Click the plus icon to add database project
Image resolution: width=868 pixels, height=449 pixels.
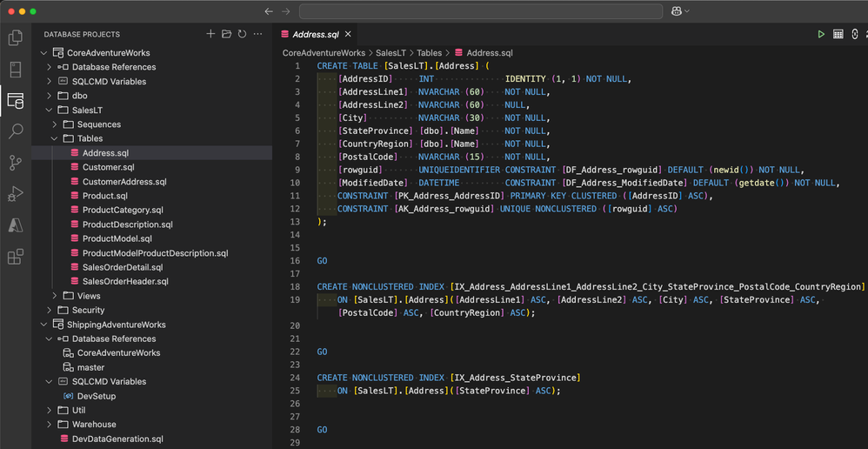click(210, 34)
